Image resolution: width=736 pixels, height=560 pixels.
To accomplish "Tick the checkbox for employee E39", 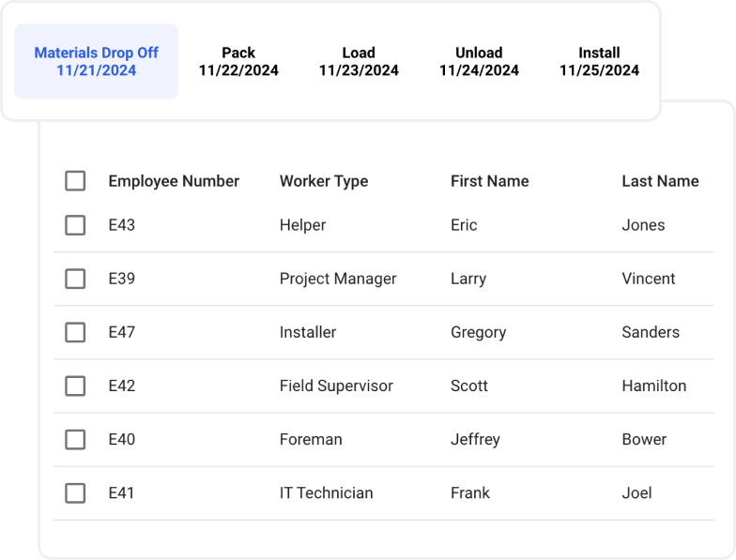I will 75,279.
